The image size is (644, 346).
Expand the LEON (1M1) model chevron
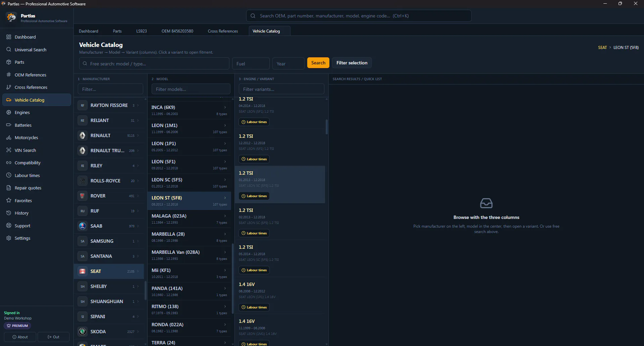pos(225,125)
